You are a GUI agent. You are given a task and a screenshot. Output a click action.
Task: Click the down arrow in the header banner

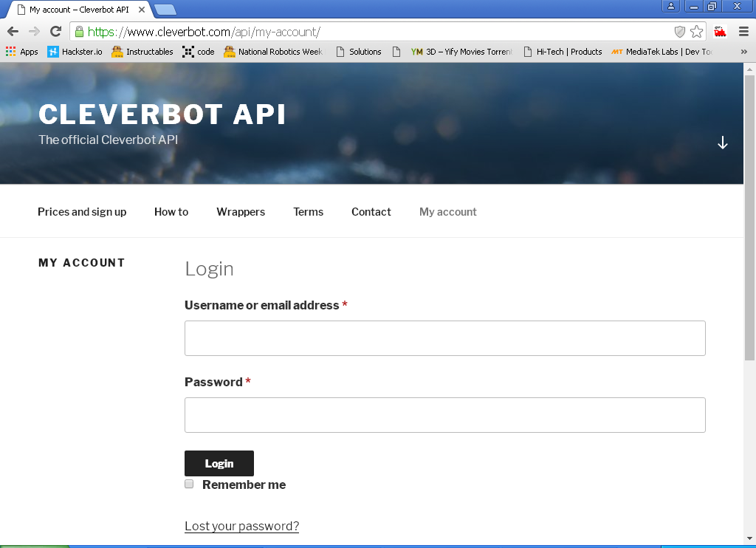[722, 143]
